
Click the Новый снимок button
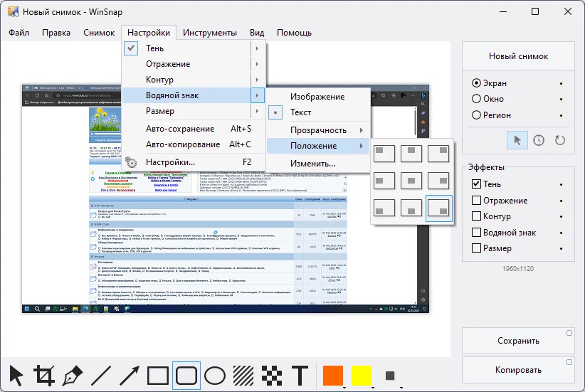pos(518,56)
